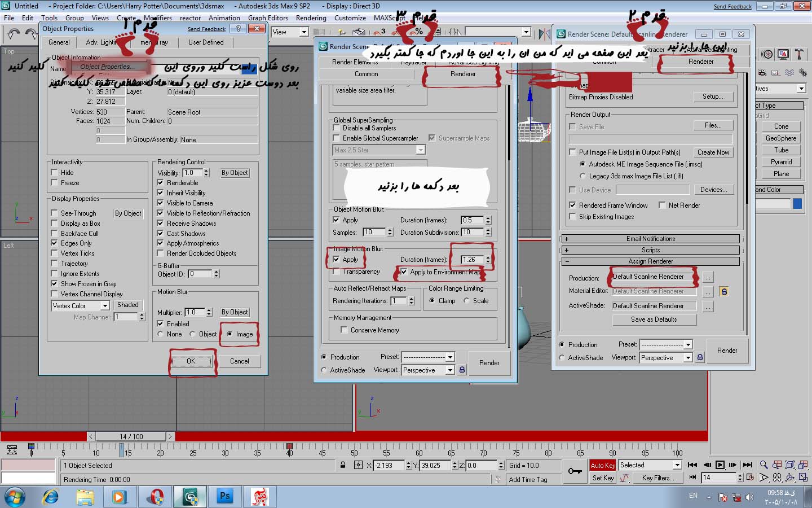The width and height of the screenshot is (812, 508).
Task: Open Preset dropdown in right Render Scene
Action: (687, 344)
